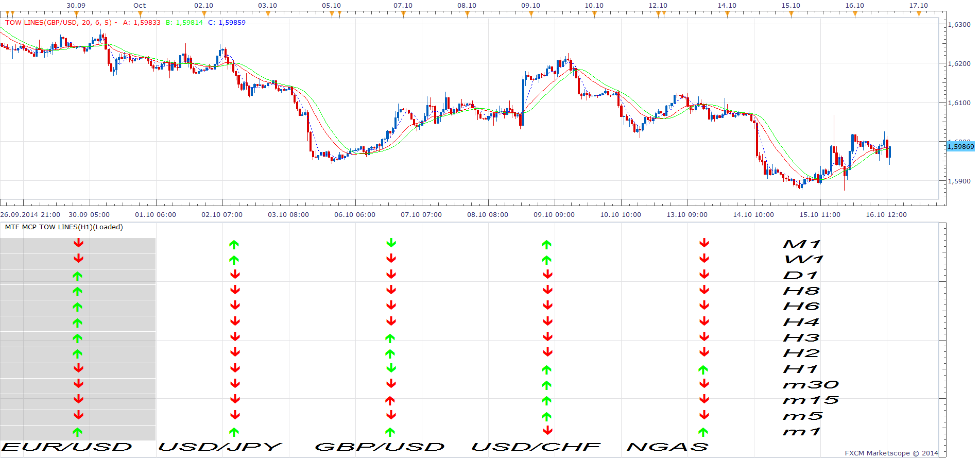This screenshot has width=980, height=458.
Task: Click the H4 timeframe label
Action: pos(801,323)
